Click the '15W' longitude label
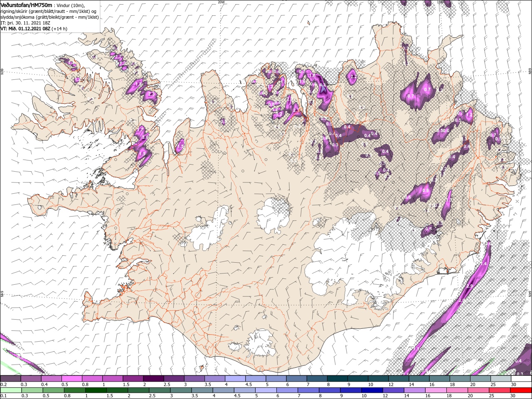 point(440,2)
